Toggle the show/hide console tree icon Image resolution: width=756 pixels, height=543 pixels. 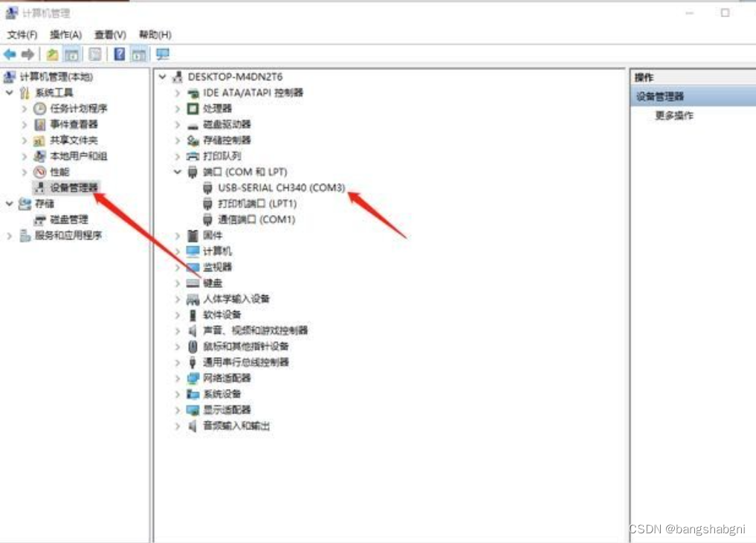(x=72, y=54)
